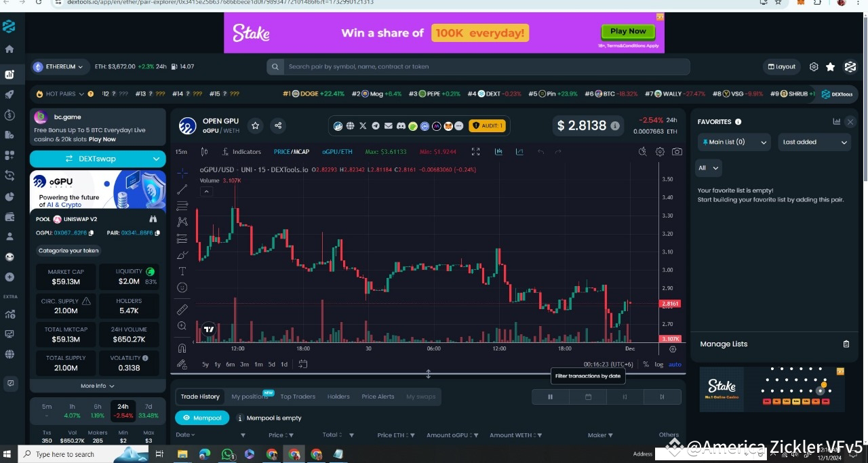Open the Layout dropdown
868x463 pixels.
[x=781, y=67]
